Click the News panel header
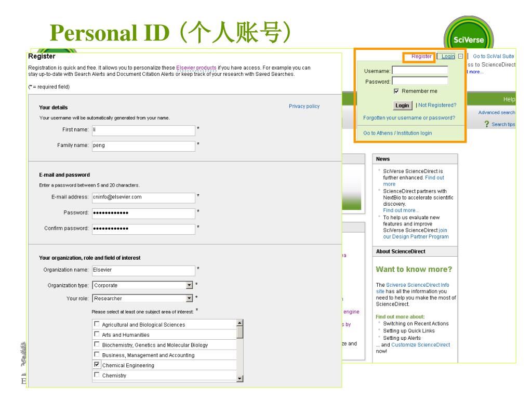The height and width of the screenshot is (399, 532). tap(415, 159)
